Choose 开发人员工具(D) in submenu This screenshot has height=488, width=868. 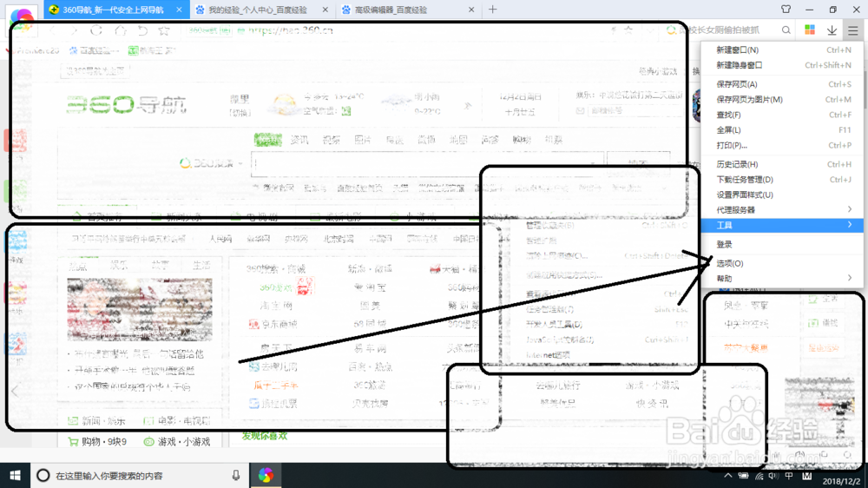coord(554,325)
